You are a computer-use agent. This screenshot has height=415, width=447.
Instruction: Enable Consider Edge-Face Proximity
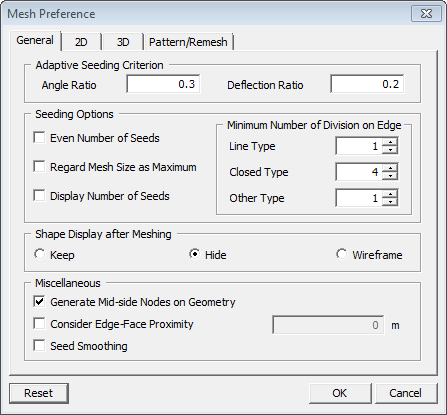39,324
